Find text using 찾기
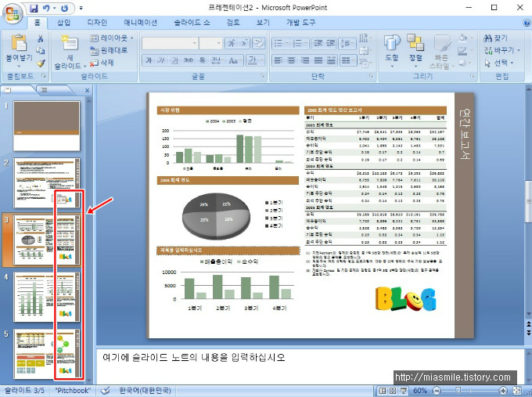 pos(496,38)
